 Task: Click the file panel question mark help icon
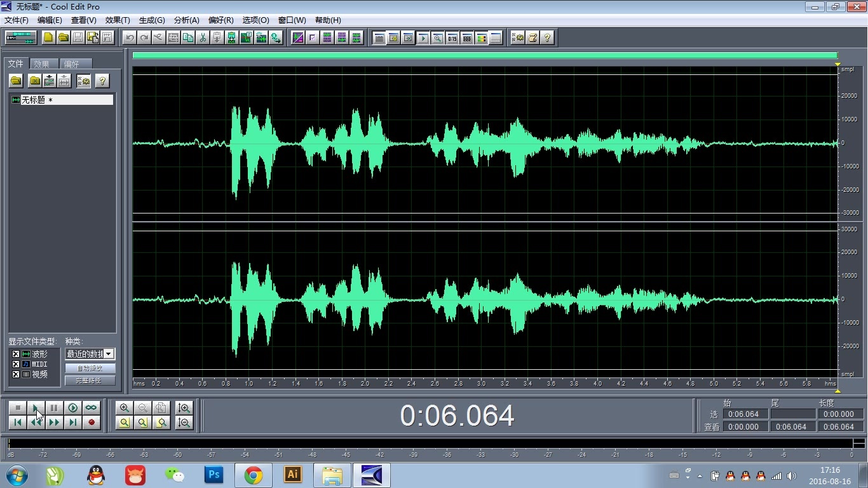[102, 81]
